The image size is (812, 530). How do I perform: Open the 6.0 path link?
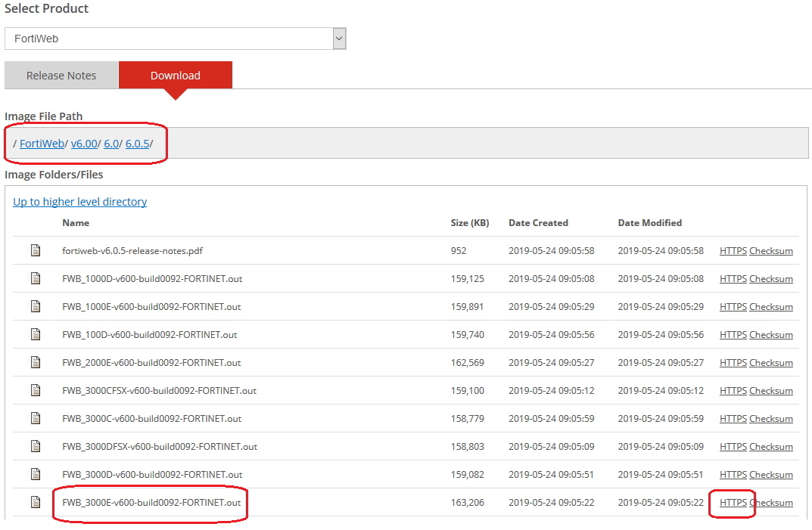point(111,144)
